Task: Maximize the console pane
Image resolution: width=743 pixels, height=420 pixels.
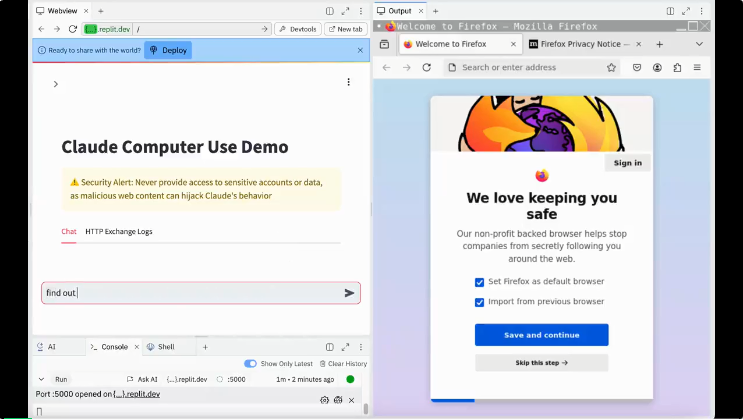Action: (345, 347)
